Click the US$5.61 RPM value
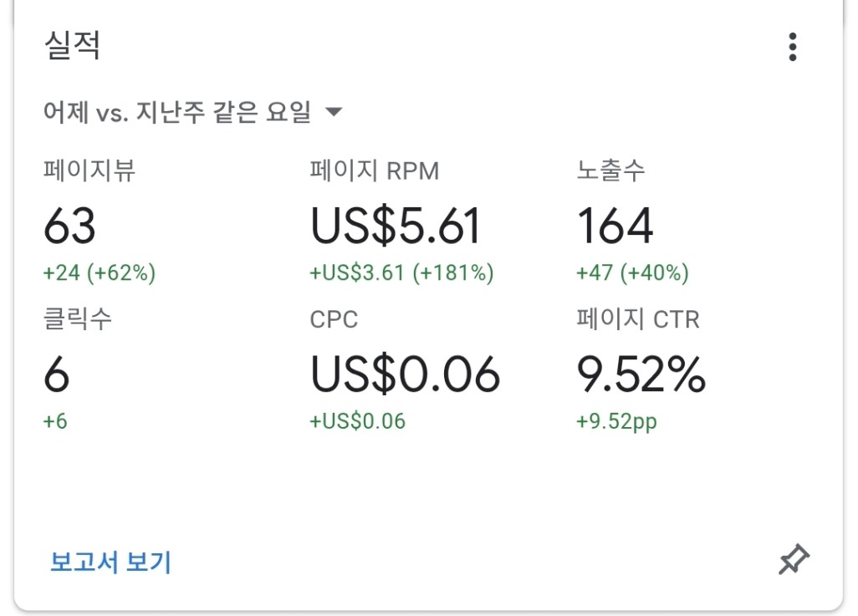Image resolution: width=858 pixels, height=616 pixels. point(395,226)
